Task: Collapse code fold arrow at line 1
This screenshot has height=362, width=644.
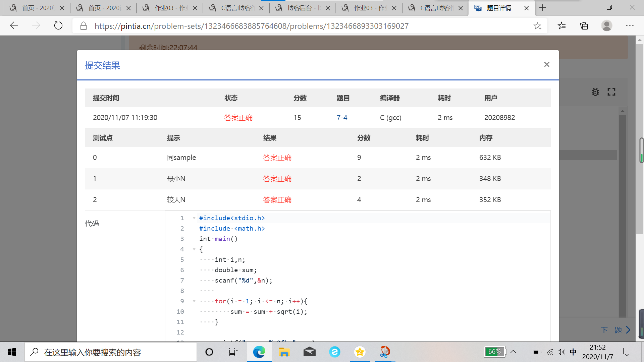Action: pos(194,218)
